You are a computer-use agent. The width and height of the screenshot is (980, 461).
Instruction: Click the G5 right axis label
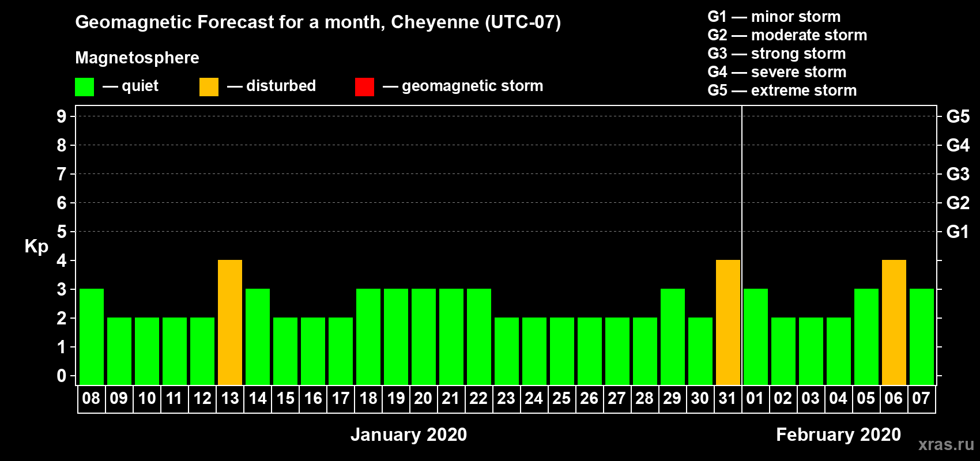pyautogui.click(x=958, y=116)
